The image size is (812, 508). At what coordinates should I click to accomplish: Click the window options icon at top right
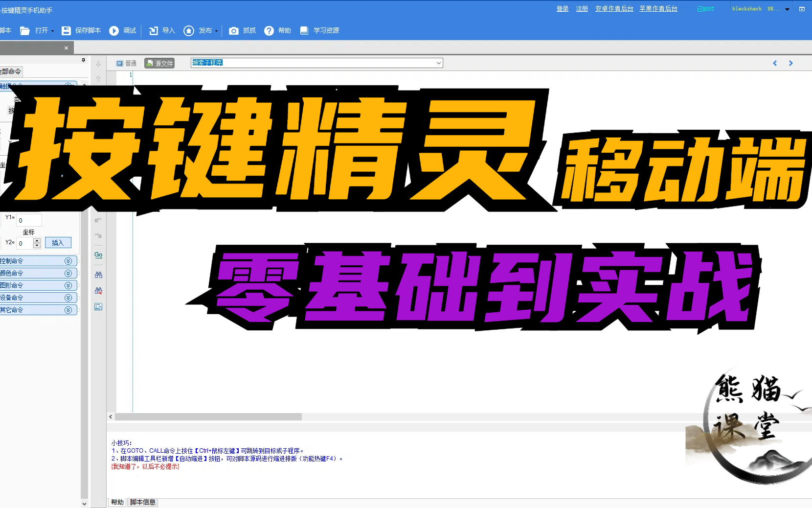pyautogui.click(x=802, y=9)
